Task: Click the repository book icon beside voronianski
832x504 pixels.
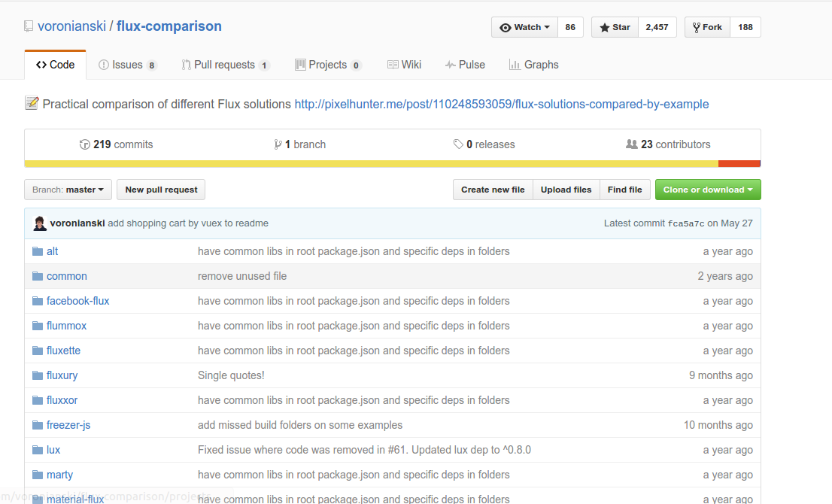Action: (x=29, y=26)
